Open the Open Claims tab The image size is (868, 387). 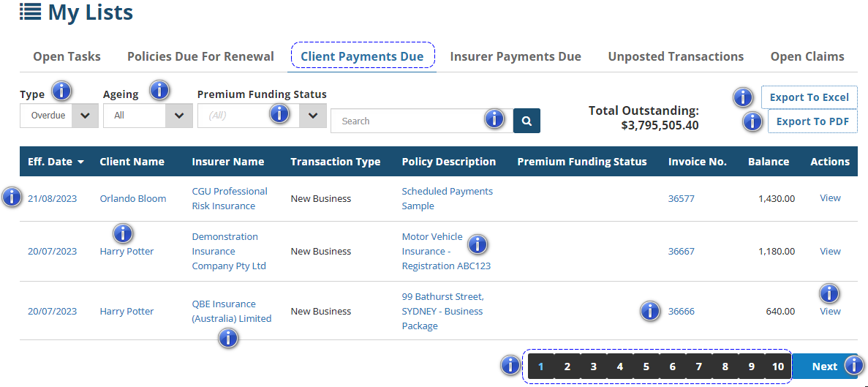[x=807, y=56]
